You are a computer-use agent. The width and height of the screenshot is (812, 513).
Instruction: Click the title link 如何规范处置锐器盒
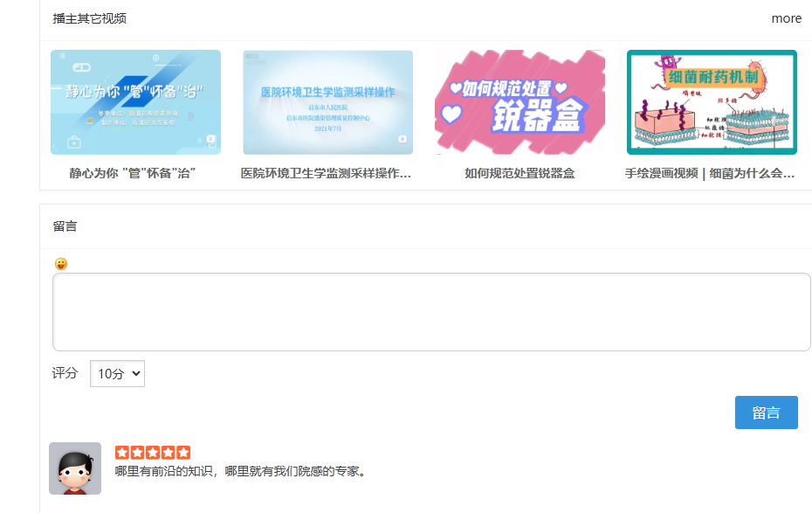[520, 173]
